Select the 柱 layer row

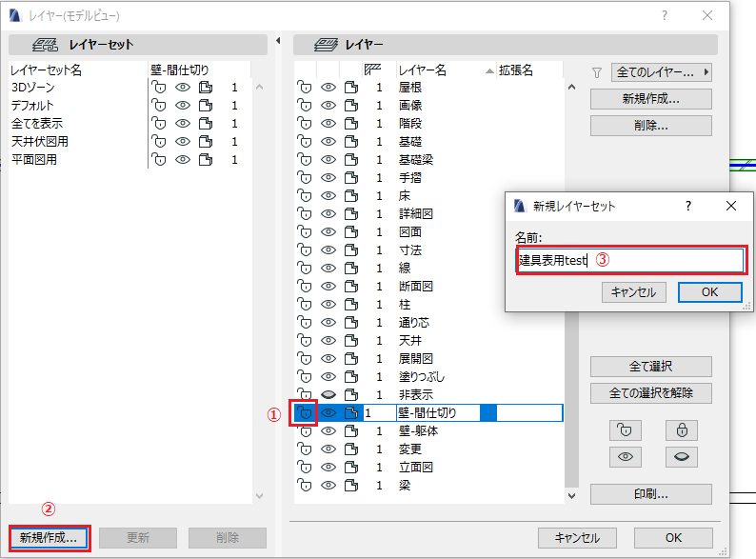[428, 305]
